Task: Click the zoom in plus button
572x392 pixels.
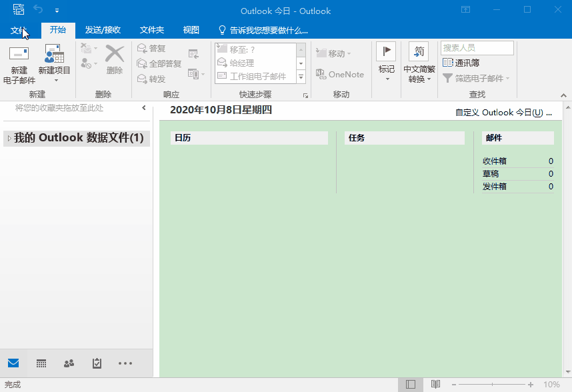Action: click(531, 385)
